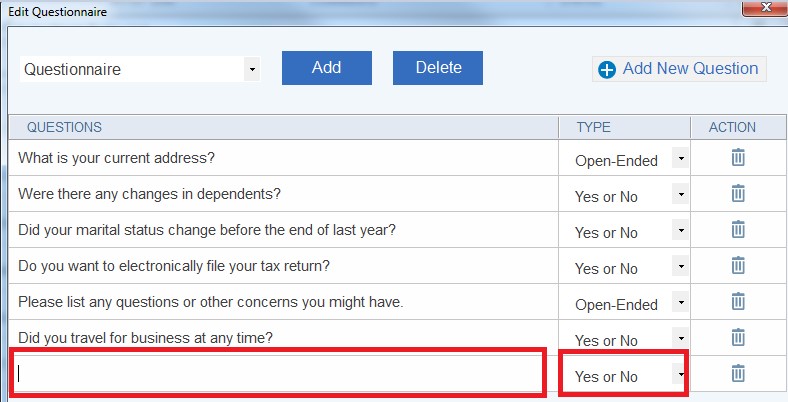Delete the travel for business question

(738, 337)
